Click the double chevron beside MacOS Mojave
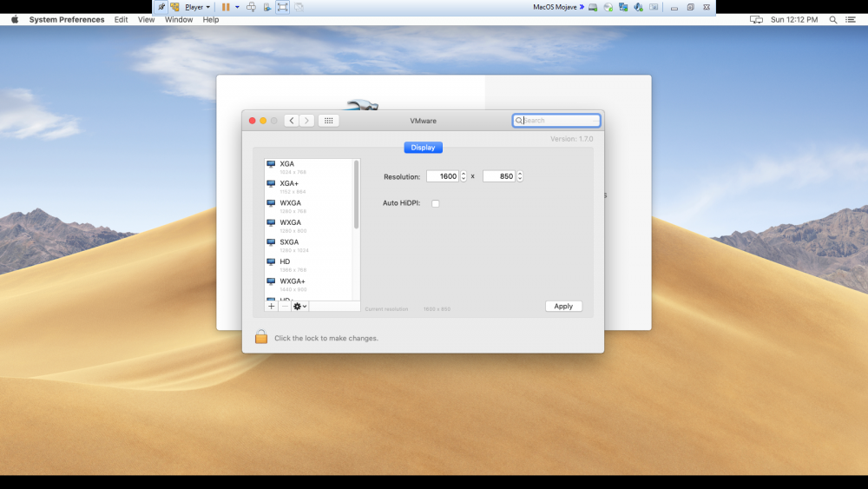Image resolution: width=868 pixels, height=489 pixels. 582,7
